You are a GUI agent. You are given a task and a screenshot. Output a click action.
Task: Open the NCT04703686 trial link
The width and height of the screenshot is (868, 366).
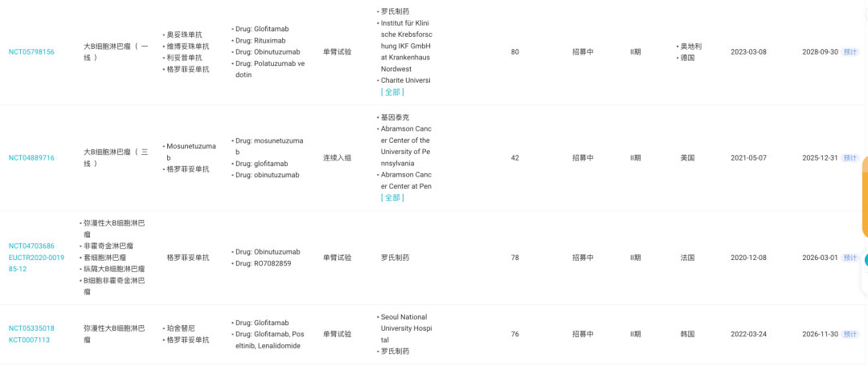(x=31, y=246)
